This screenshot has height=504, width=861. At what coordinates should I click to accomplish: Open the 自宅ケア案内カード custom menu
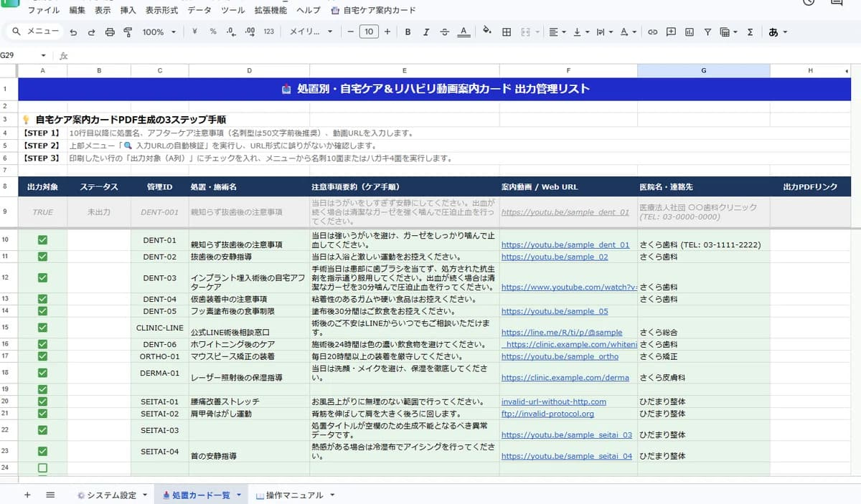(x=373, y=10)
